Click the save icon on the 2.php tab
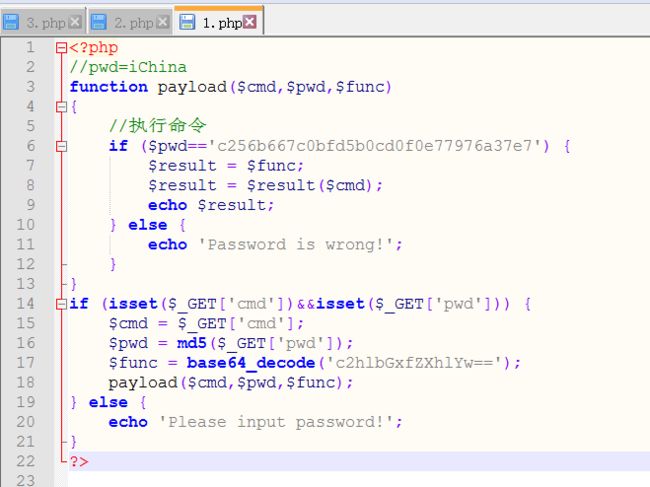 (99, 22)
